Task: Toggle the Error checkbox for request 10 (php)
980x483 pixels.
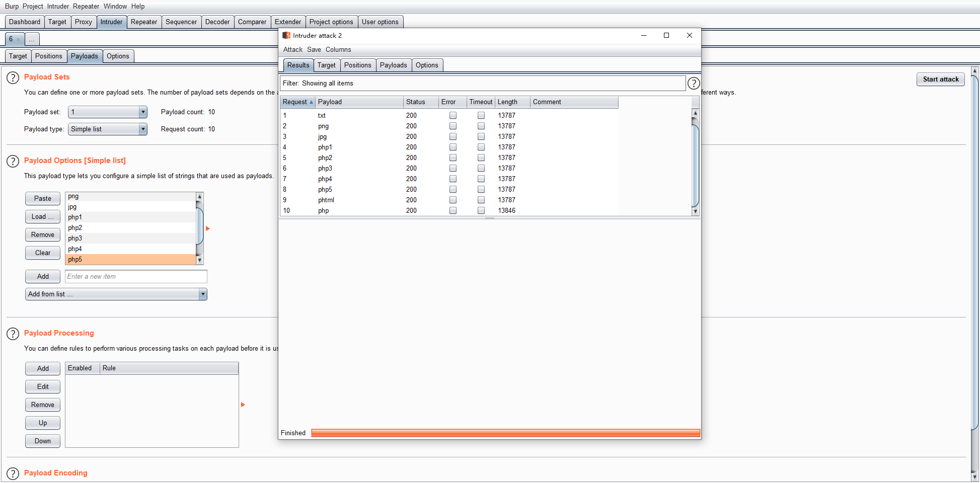Action: [x=453, y=210]
